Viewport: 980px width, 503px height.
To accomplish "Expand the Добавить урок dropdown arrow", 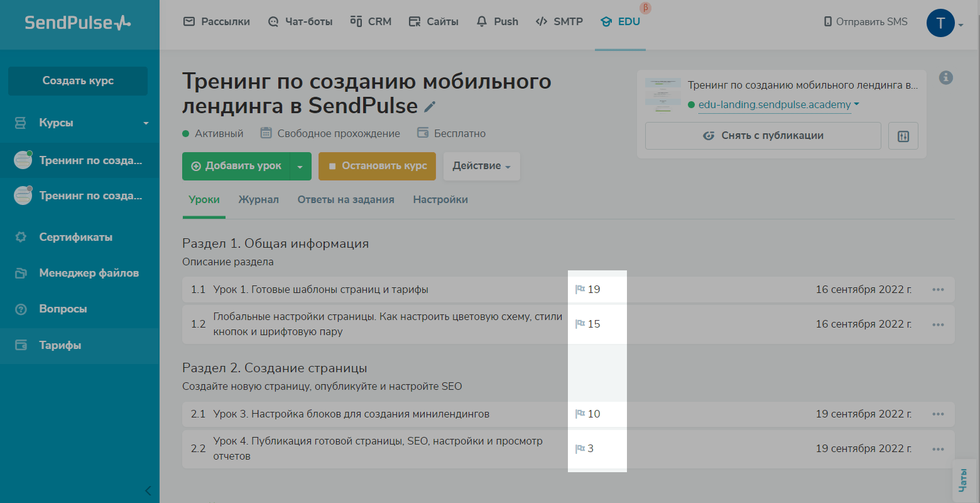I will 300,167.
